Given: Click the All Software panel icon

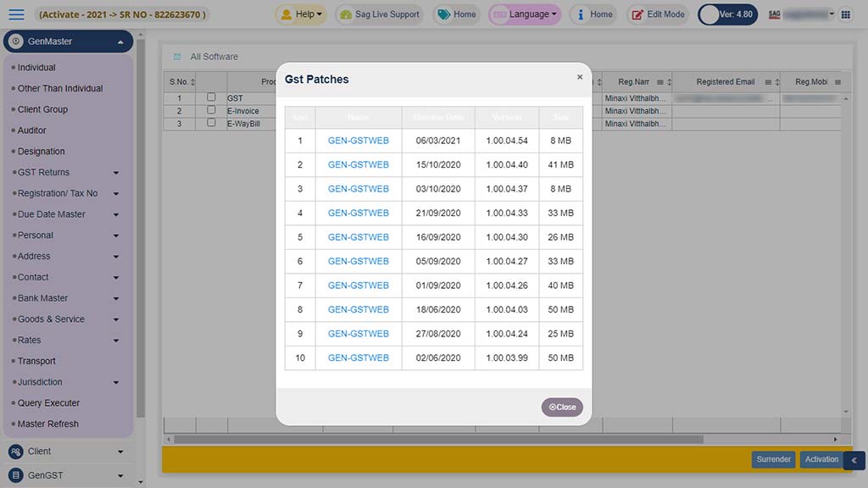Looking at the screenshot, I should coord(177,57).
